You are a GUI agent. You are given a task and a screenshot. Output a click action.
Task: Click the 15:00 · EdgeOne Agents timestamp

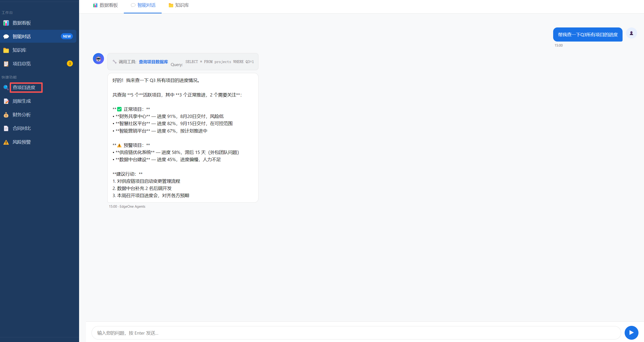click(x=127, y=207)
